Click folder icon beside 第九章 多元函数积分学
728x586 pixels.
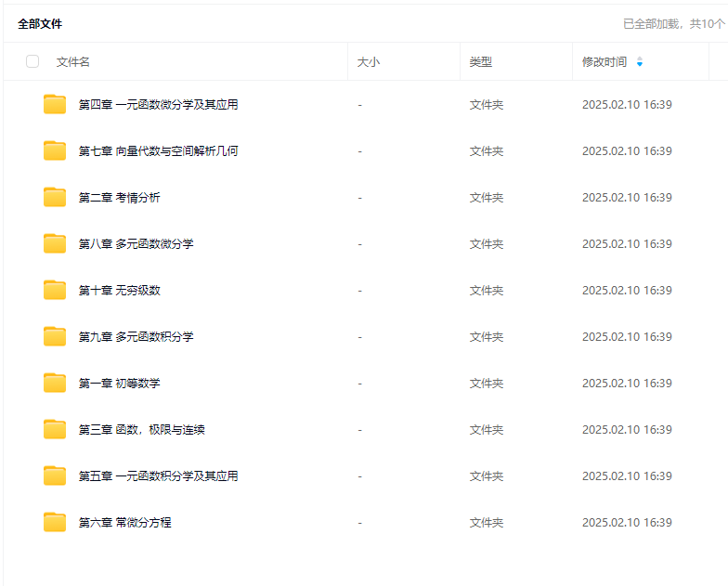point(55,336)
